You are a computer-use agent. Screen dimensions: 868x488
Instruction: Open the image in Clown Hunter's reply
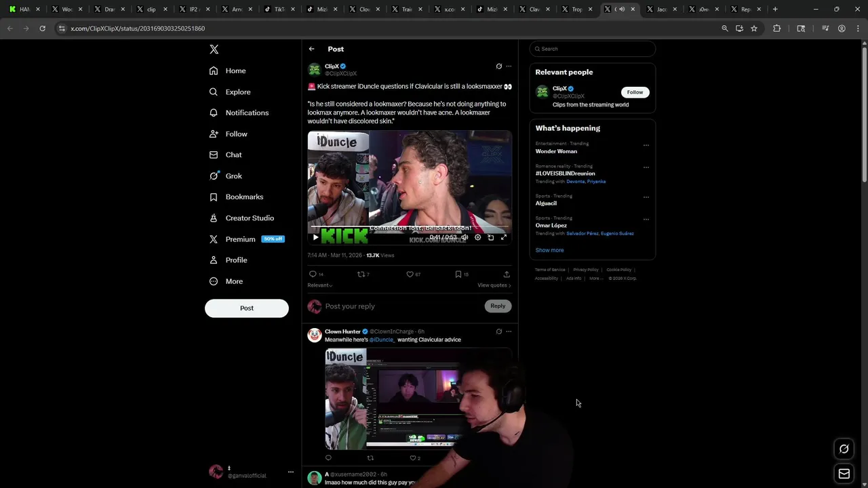click(x=418, y=399)
